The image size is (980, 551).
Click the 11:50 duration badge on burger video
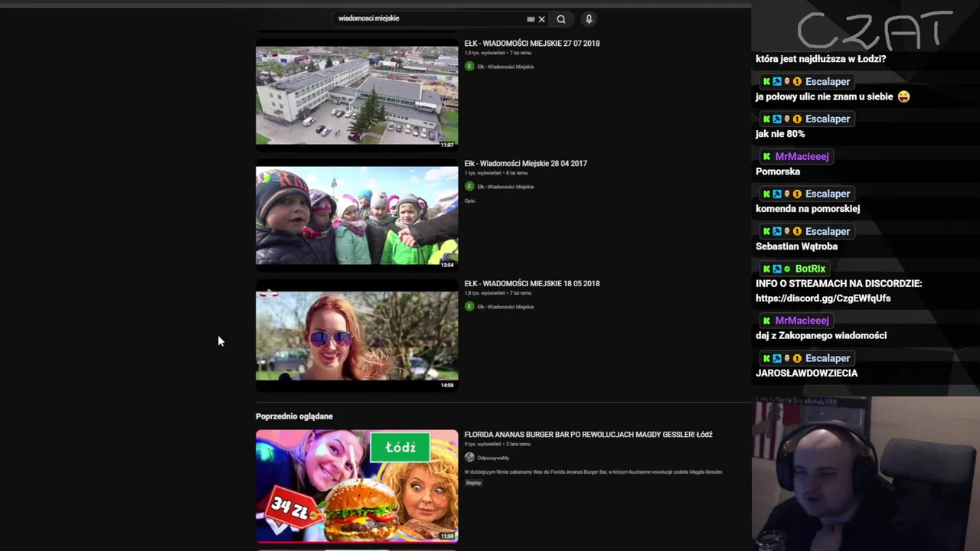(x=447, y=536)
